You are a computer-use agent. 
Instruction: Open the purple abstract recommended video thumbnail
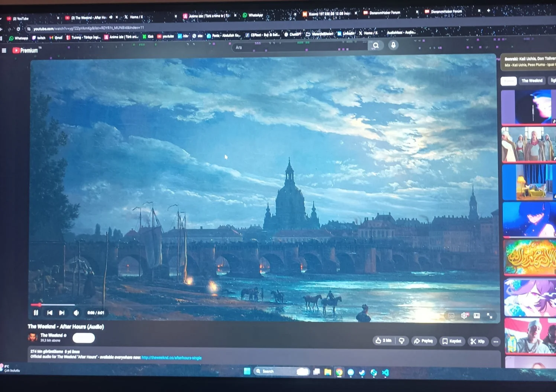[528, 107]
